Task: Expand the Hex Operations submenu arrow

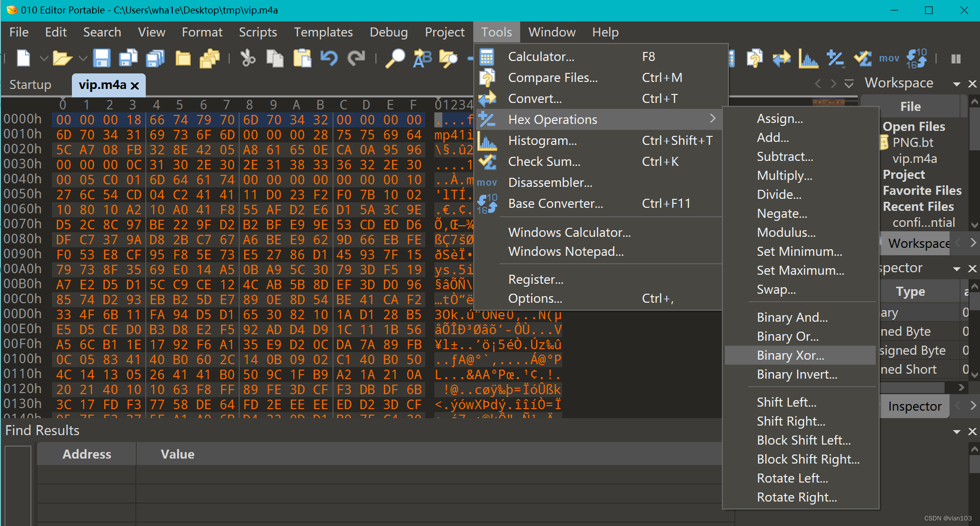Action: click(712, 118)
